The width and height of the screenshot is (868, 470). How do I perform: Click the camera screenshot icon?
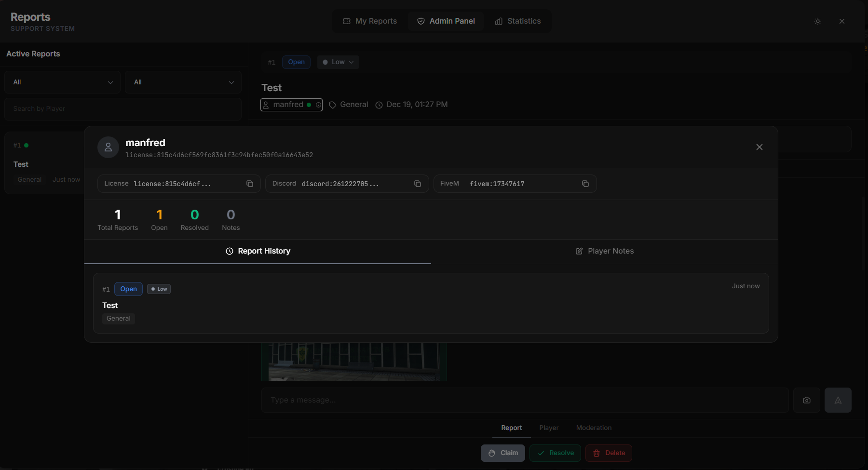807,400
